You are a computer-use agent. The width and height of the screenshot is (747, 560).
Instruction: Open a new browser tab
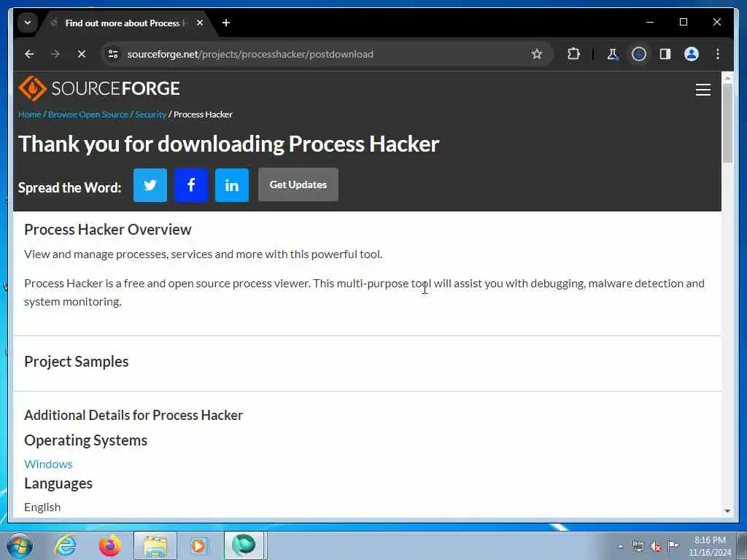[226, 23]
